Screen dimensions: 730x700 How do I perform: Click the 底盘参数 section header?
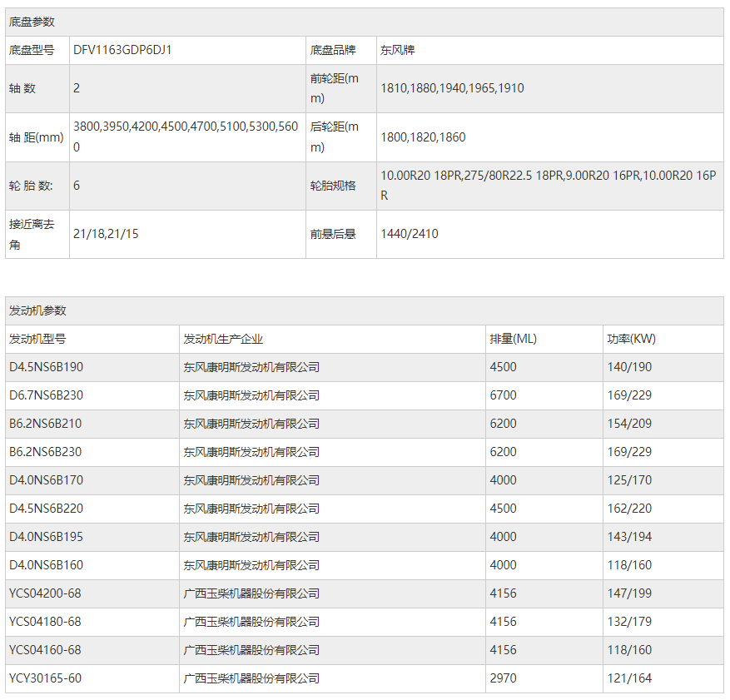32,22
